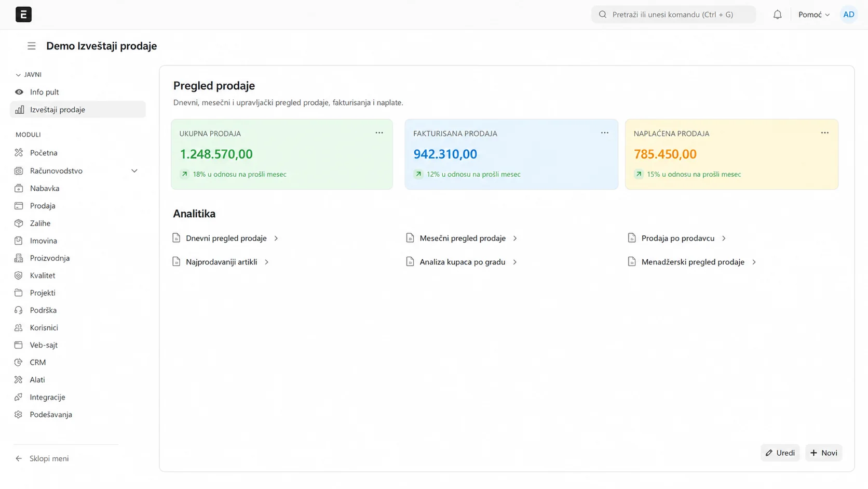Viewport: 868px width, 489px height.
Task: Click the Kvalitet shield icon
Action: pyautogui.click(x=19, y=275)
